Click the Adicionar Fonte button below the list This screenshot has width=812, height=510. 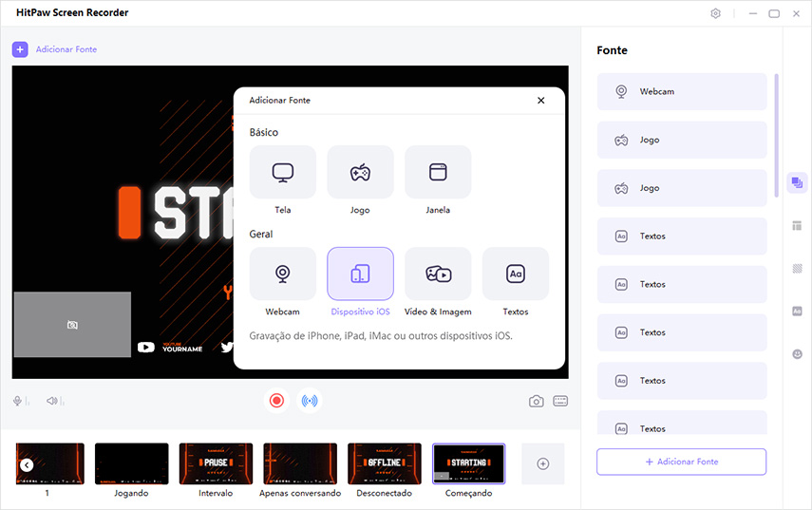(x=682, y=462)
